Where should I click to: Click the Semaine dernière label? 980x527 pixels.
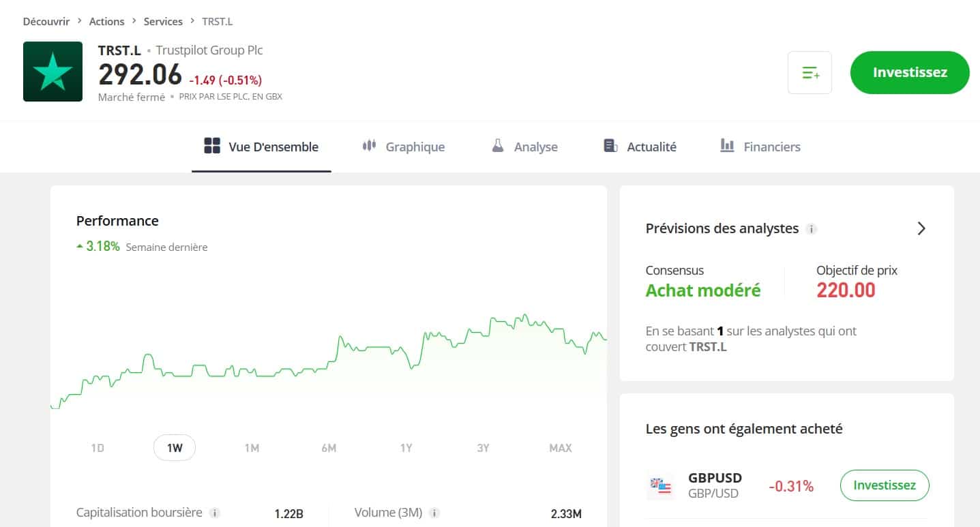tap(167, 247)
